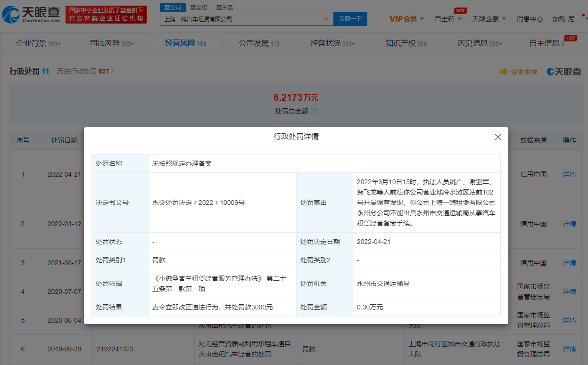Close the penalty details dialog

(497, 137)
